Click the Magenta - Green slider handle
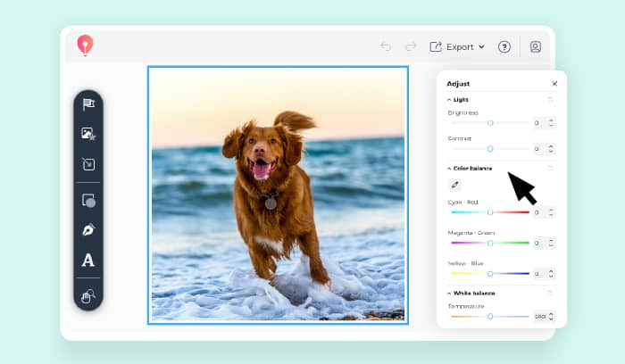This screenshot has width=625, height=364. pyautogui.click(x=490, y=243)
